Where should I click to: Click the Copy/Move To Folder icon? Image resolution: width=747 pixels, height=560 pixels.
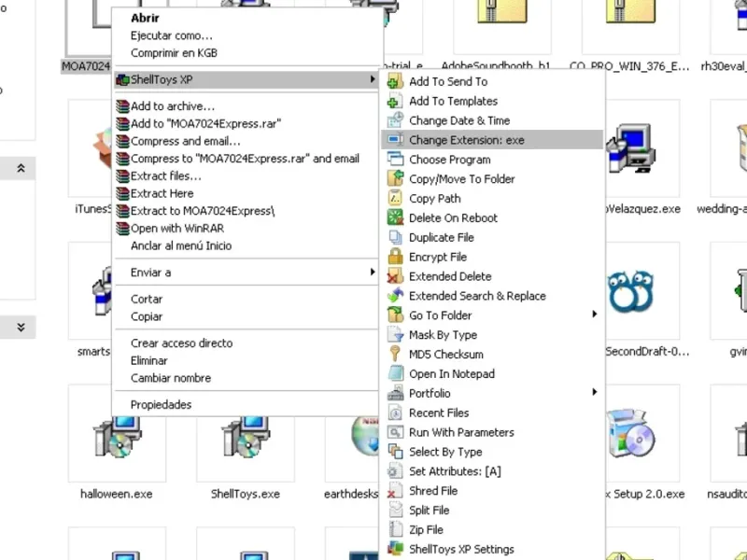[x=395, y=178]
